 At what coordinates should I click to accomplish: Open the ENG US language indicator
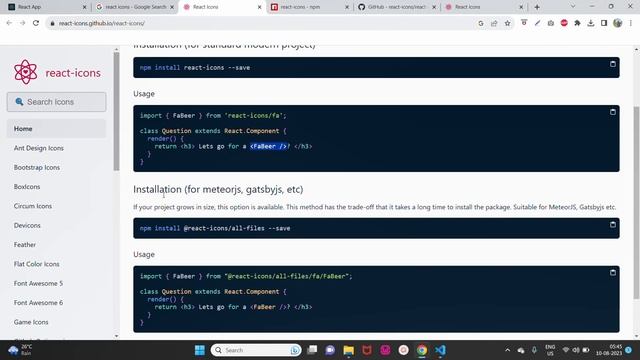pos(550,350)
